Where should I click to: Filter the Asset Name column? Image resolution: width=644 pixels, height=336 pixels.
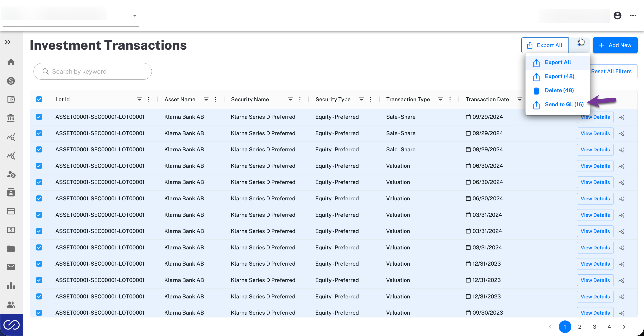[206, 99]
